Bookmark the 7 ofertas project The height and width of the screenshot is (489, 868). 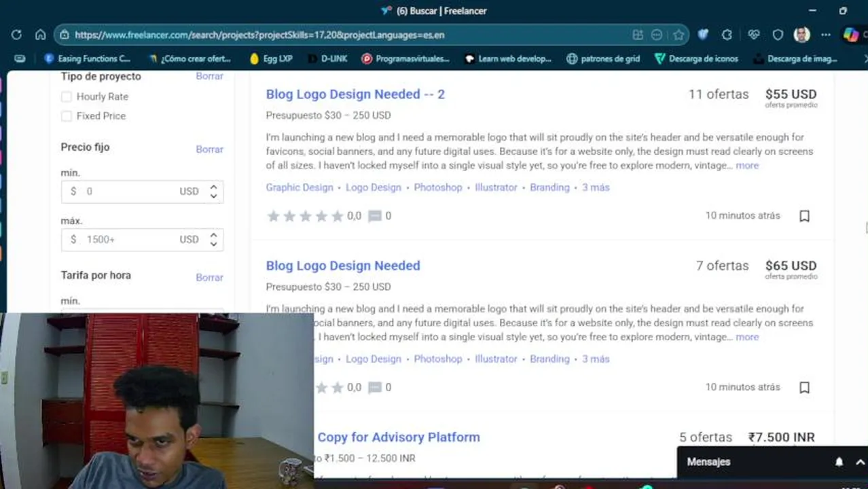click(x=804, y=387)
